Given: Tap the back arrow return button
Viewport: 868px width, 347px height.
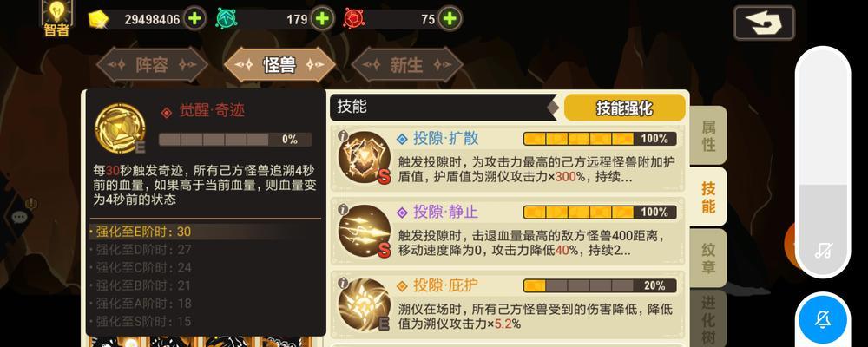Looking at the screenshot, I should (764, 23).
